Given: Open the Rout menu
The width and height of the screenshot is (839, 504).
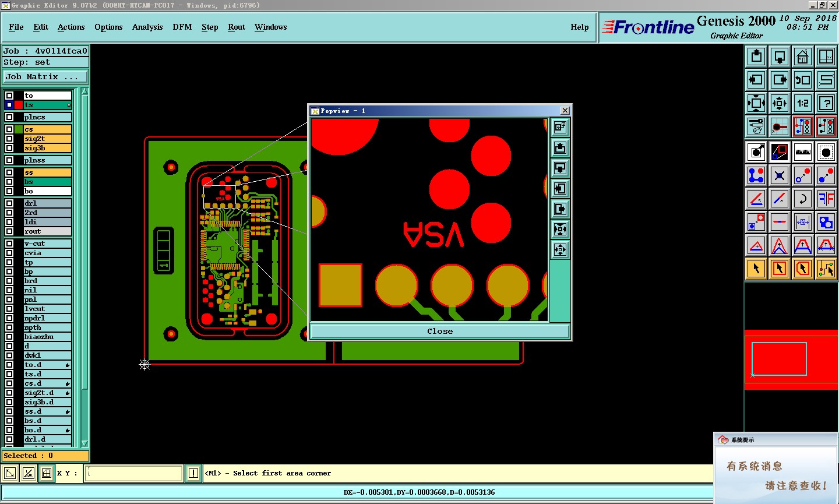Looking at the screenshot, I should click(x=237, y=27).
